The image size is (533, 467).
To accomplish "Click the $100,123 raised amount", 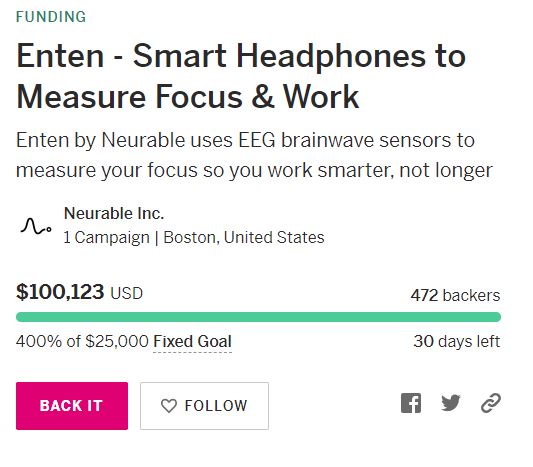I will [x=60, y=292].
